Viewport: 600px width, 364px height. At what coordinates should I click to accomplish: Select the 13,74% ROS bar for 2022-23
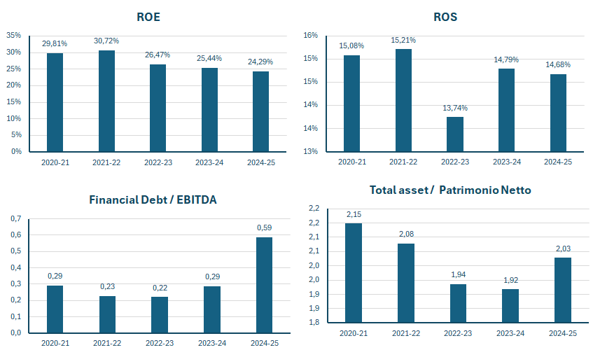click(455, 134)
